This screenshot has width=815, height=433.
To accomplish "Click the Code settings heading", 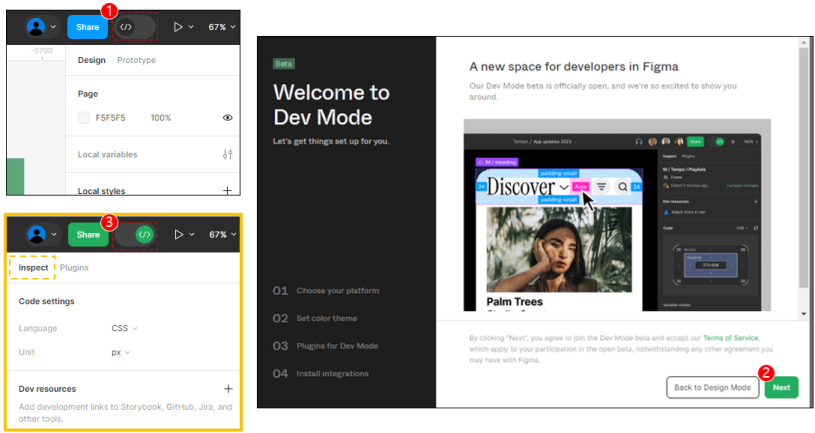I will [x=46, y=301].
